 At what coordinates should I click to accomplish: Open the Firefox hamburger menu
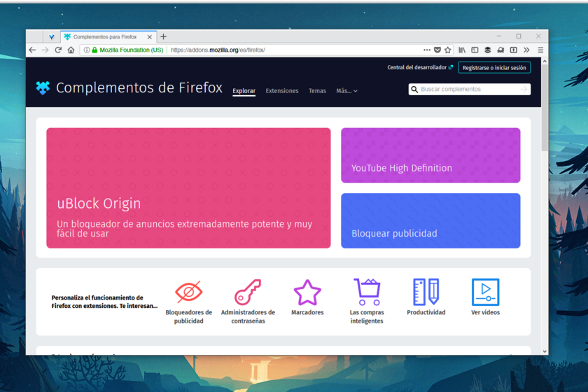[x=540, y=50]
